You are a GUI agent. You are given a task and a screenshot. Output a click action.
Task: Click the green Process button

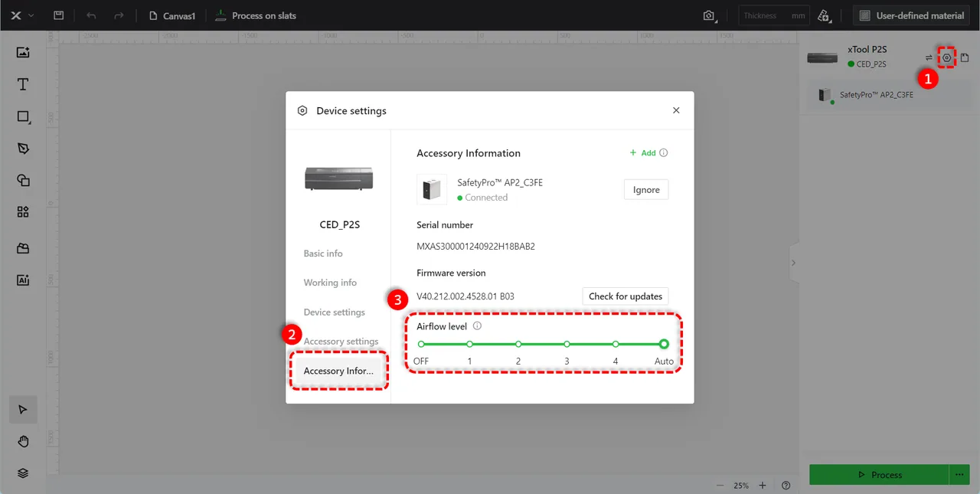click(x=879, y=475)
